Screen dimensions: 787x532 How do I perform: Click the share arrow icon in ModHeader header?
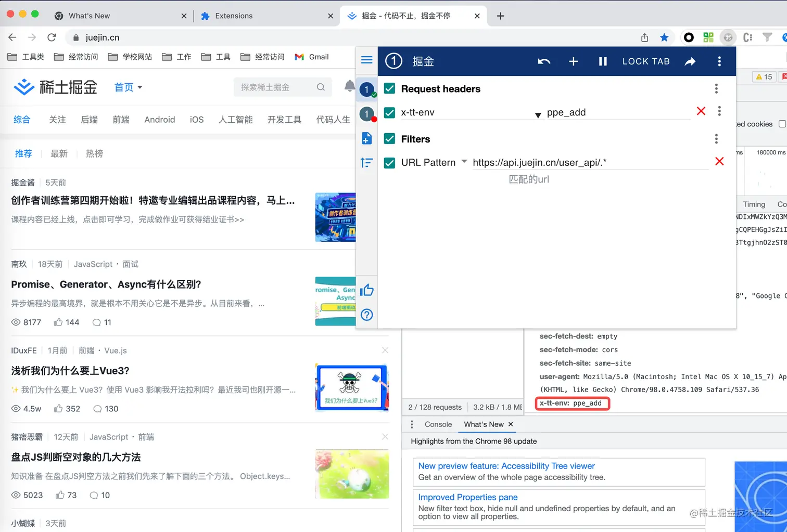tap(690, 61)
